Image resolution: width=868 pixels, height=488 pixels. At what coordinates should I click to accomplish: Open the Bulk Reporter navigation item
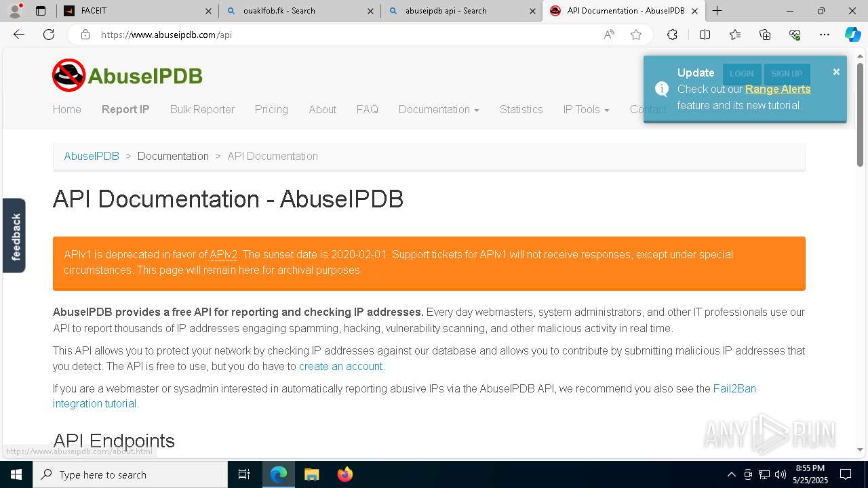[202, 109]
